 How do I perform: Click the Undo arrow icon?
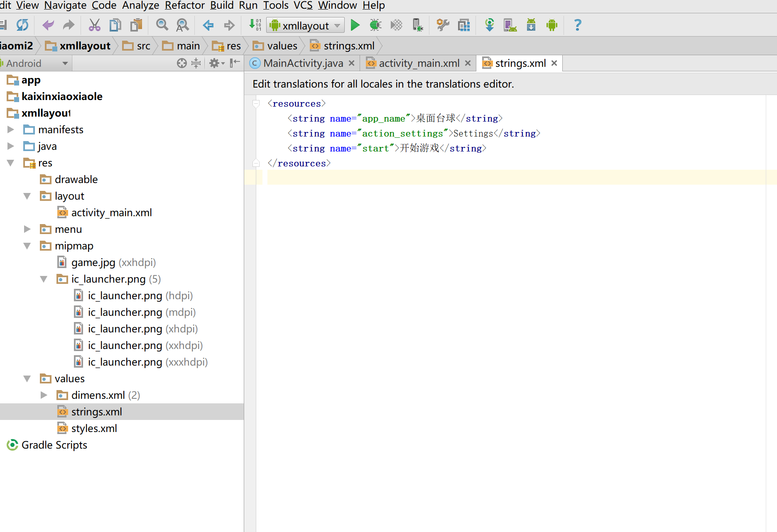[48, 25]
